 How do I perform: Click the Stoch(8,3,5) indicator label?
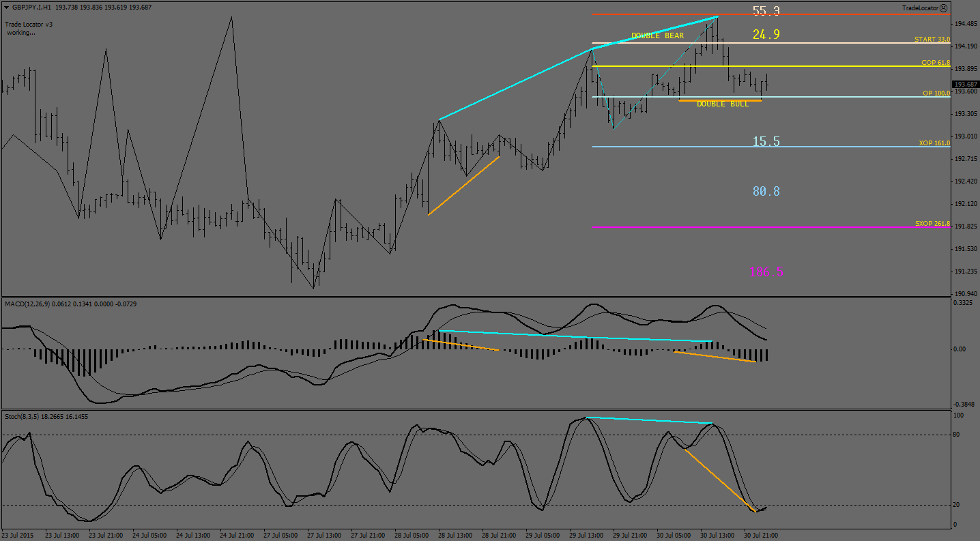pyautogui.click(x=25, y=416)
